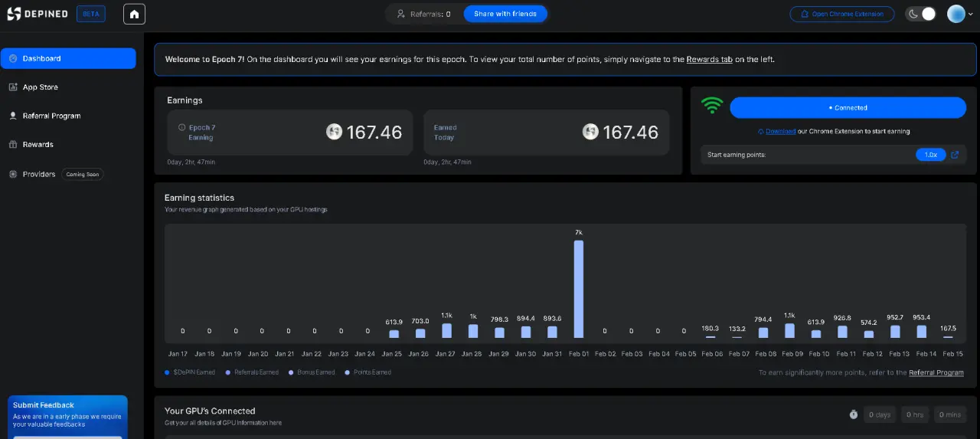Open Rewards in sidebar
The image size is (980, 439).
(x=68, y=144)
